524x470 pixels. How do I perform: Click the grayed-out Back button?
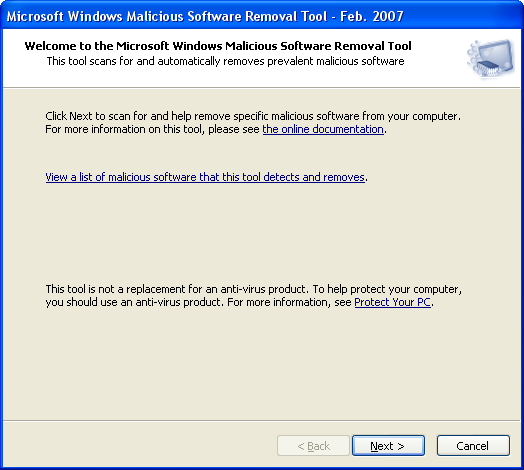[313, 446]
